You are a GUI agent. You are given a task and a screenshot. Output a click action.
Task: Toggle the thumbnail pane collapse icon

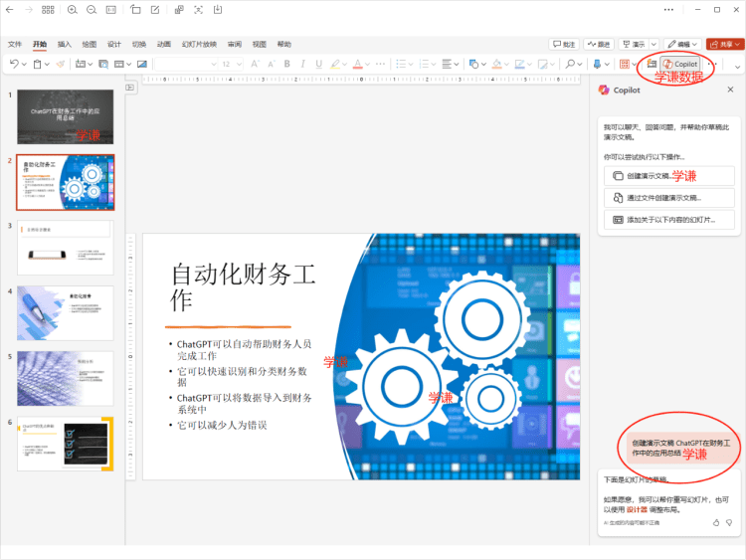click(130, 88)
